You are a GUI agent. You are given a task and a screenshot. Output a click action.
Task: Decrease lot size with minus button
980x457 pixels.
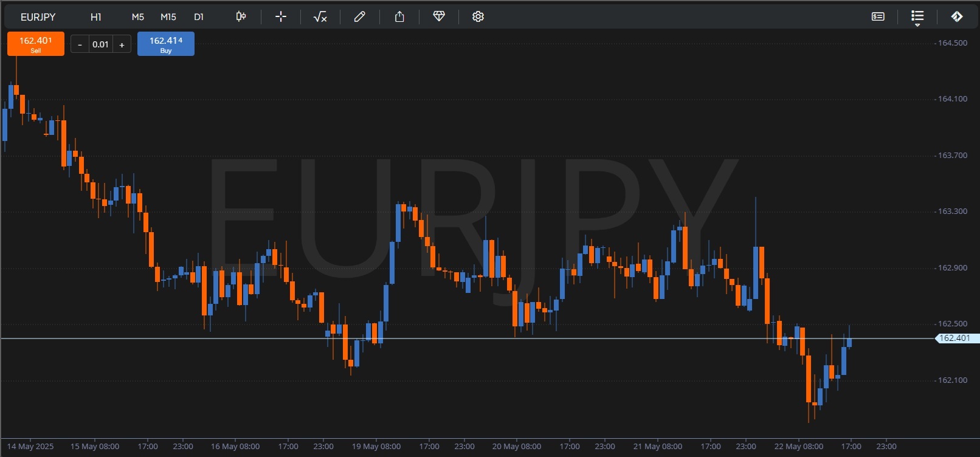point(80,44)
